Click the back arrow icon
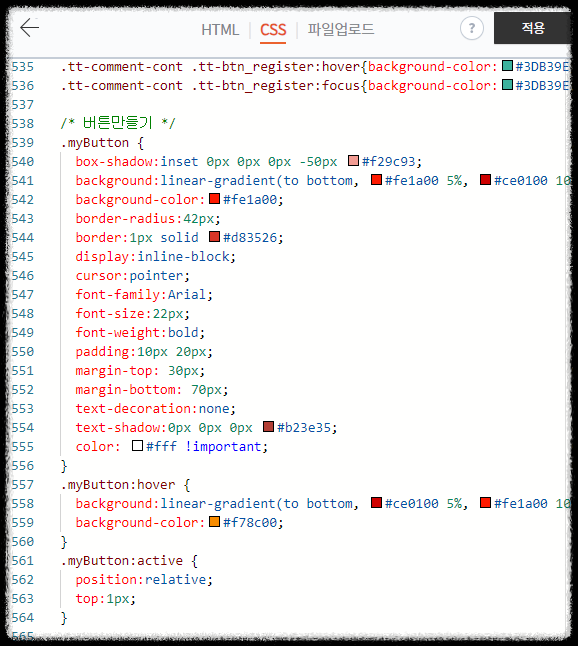 [x=30, y=28]
